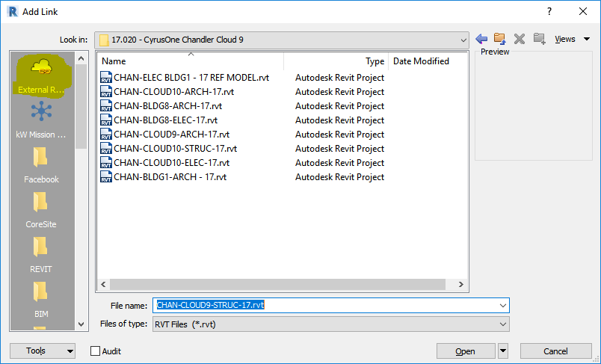The height and width of the screenshot is (364, 601).
Task: Open the Tools dropdown button
Action: [x=42, y=351]
